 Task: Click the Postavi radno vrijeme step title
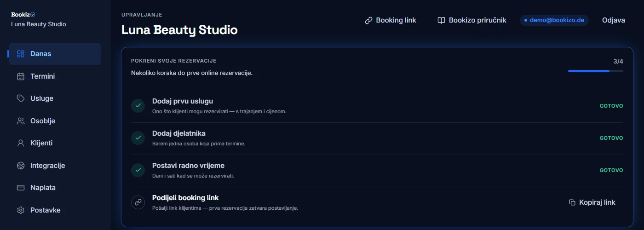[x=188, y=165]
